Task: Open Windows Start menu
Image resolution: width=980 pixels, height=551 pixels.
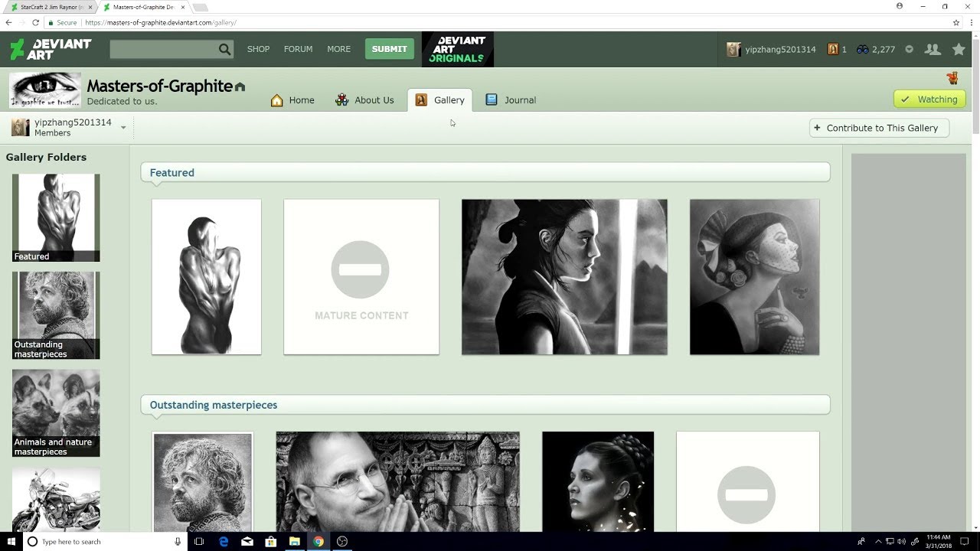Action: (11, 541)
